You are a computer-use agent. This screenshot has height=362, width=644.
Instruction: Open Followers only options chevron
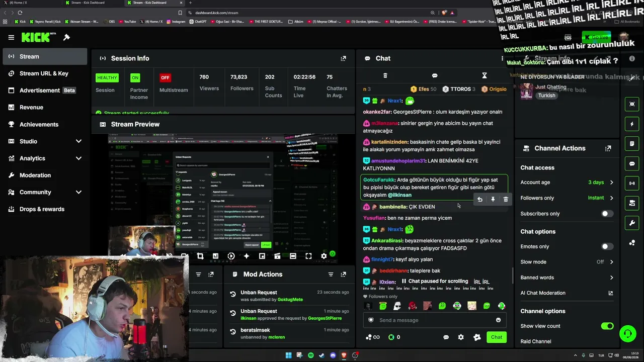click(611, 198)
